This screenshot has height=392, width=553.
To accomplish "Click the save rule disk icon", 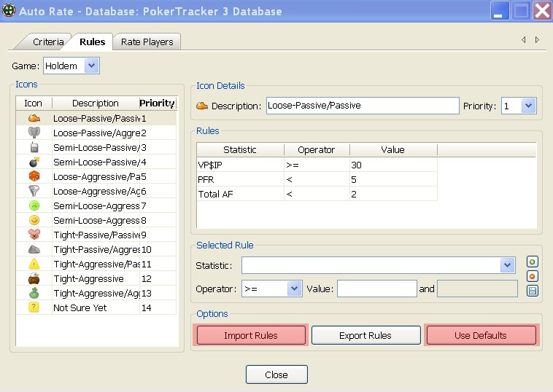I will [532, 291].
